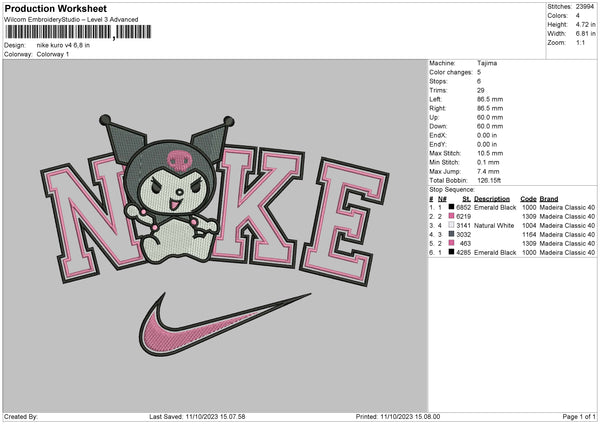Click 'Madeira Classic 40' in the 6219 row
Viewport: 600px width, 424px height.
point(567,216)
